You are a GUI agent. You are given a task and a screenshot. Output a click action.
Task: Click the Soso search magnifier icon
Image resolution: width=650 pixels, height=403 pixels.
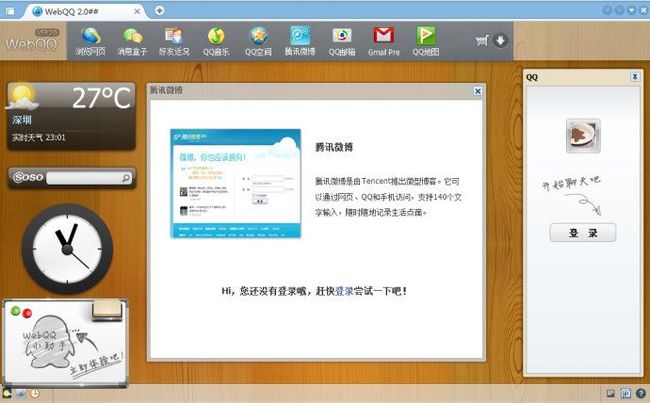click(126, 178)
